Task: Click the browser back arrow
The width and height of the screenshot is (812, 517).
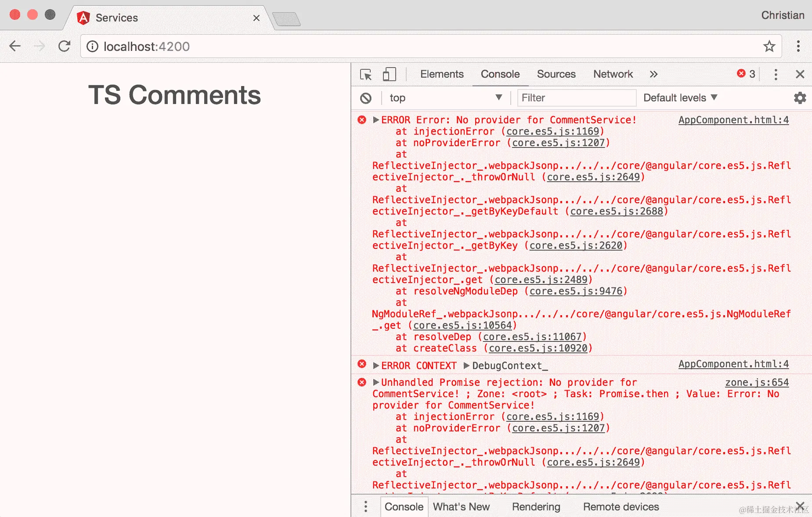Action: click(15, 46)
